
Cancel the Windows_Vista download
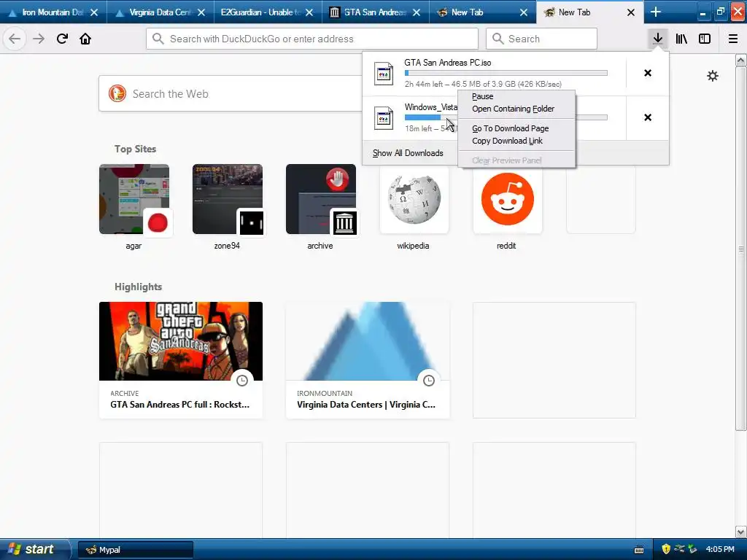click(x=648, y=117)
